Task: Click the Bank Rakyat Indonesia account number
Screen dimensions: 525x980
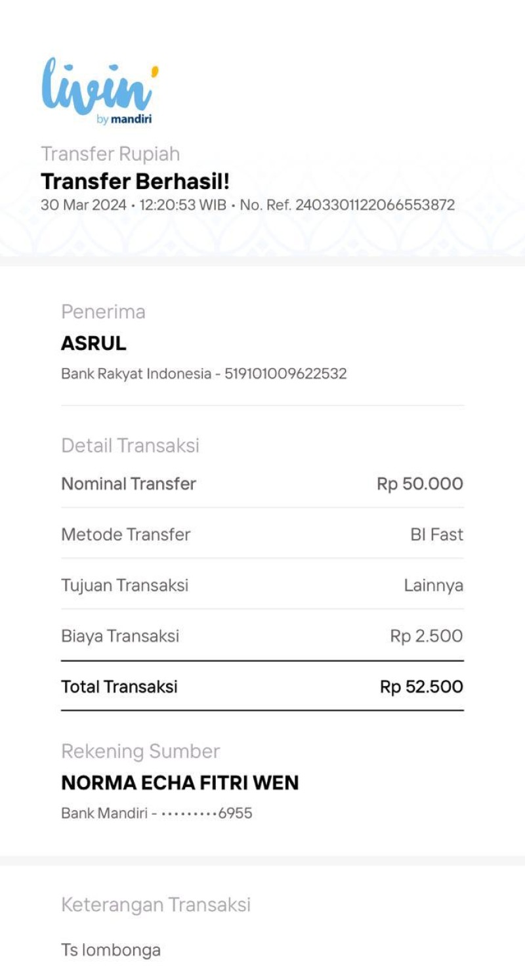Action: coord(285,374)
